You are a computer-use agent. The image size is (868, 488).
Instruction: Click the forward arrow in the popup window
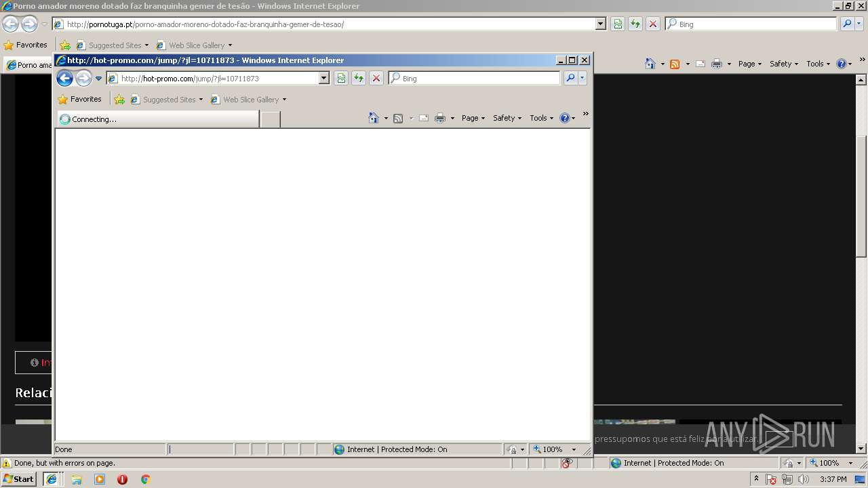tap(83, 79)
